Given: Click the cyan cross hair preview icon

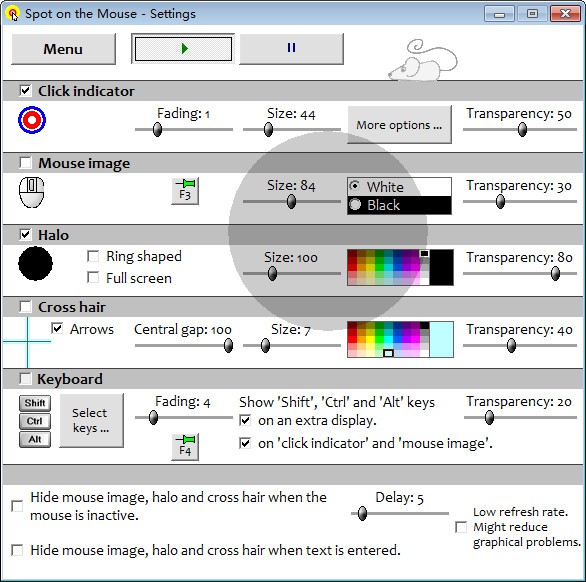Looking at the screenshot, I should coord(27,342).
